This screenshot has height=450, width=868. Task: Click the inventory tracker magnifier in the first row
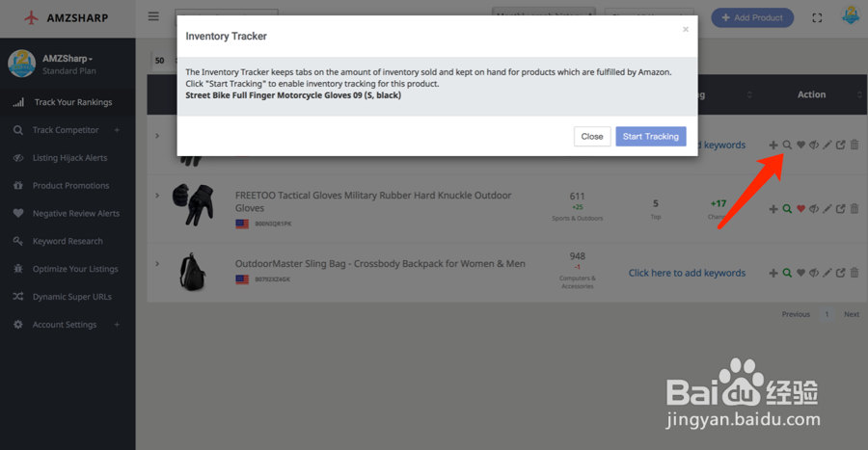tap(787, 145)
